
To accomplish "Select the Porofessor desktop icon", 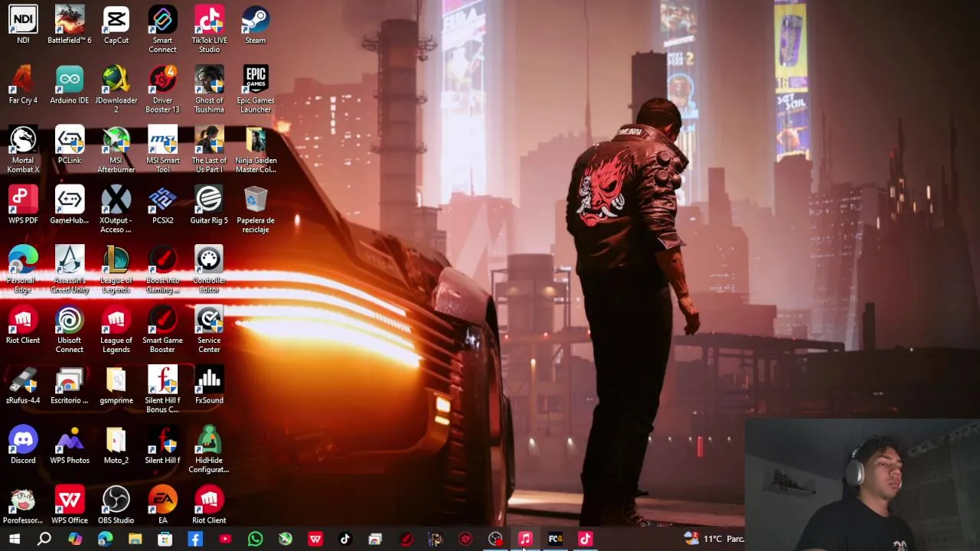I will [x=23, y=505].
